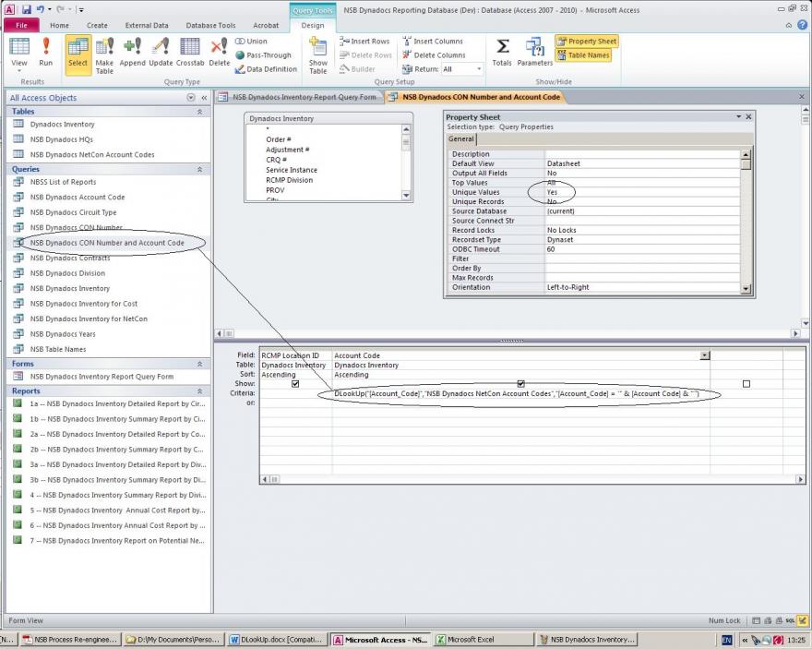
Task: Select the General tab in Property Sheet
Action: (x=460, y=138)
